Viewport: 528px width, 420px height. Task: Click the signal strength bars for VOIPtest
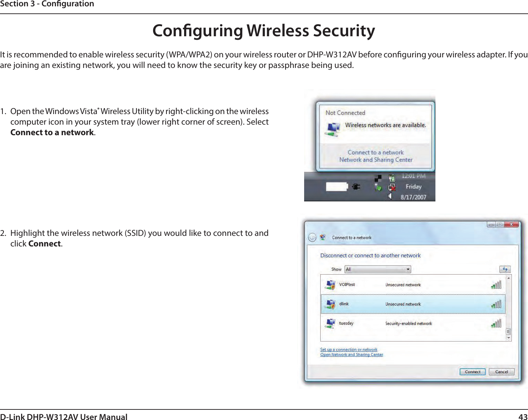click(496, 285)
